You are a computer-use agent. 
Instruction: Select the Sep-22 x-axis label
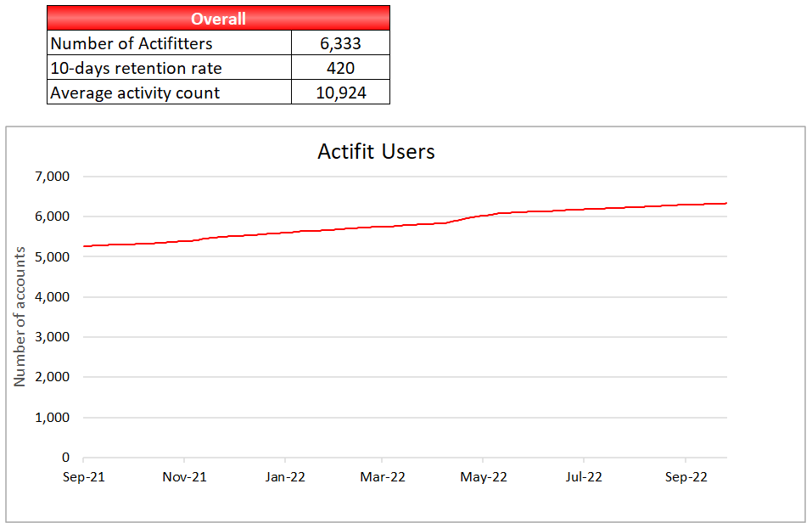coord(686,477)
